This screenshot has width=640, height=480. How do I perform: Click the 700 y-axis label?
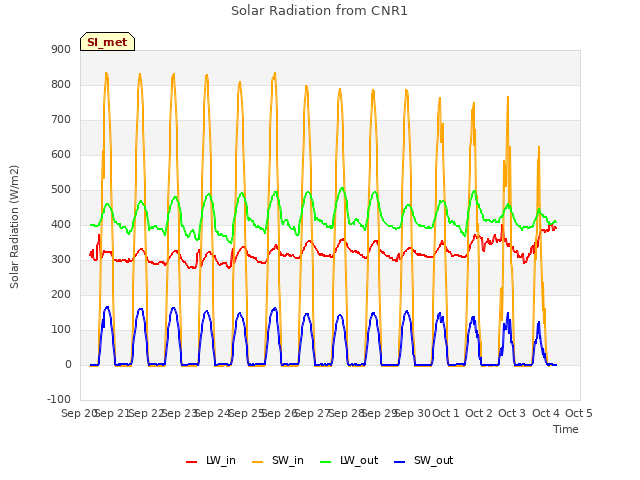point(61,120)
